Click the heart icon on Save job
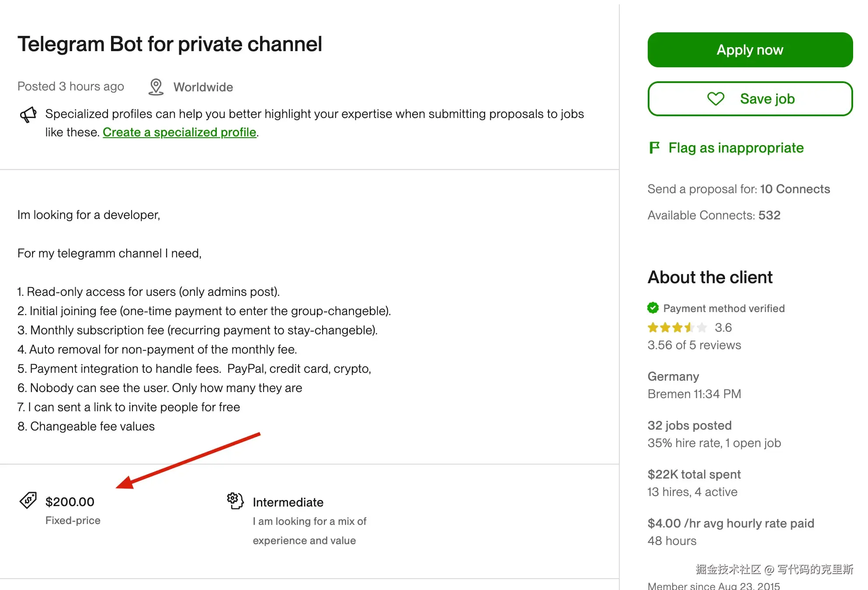 (715, 99)
